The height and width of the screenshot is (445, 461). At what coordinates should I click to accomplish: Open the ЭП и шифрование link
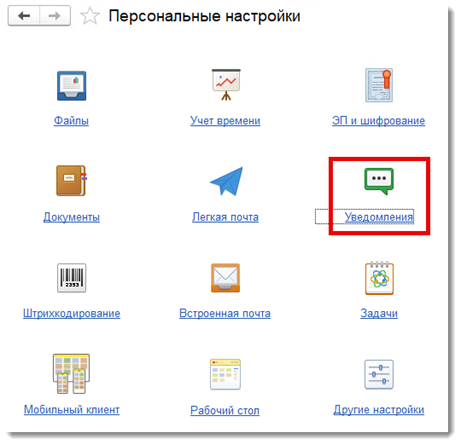tap(378, 120)
